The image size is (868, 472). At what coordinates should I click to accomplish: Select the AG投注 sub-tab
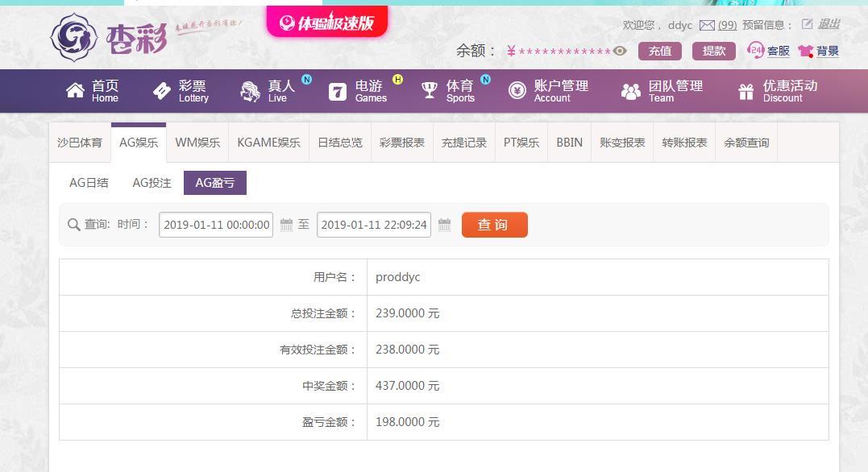[x=152, y=183]
